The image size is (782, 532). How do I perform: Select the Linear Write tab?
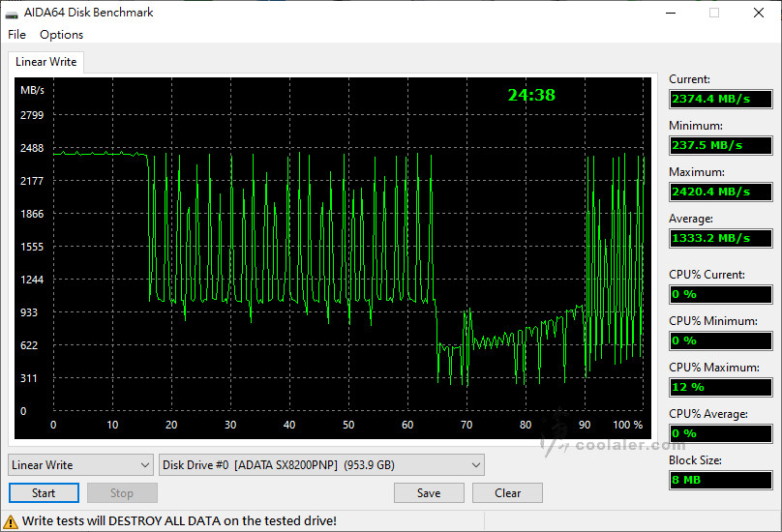45,62
